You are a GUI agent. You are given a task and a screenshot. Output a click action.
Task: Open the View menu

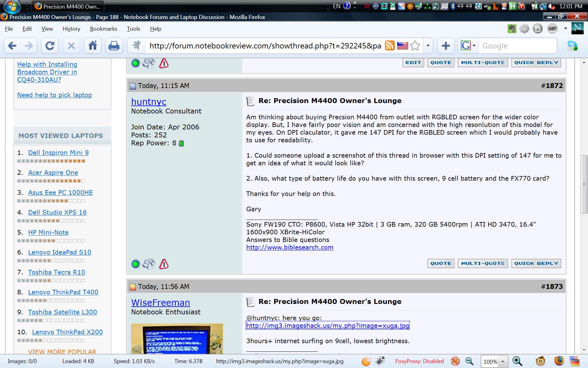(x=47, y=29)
